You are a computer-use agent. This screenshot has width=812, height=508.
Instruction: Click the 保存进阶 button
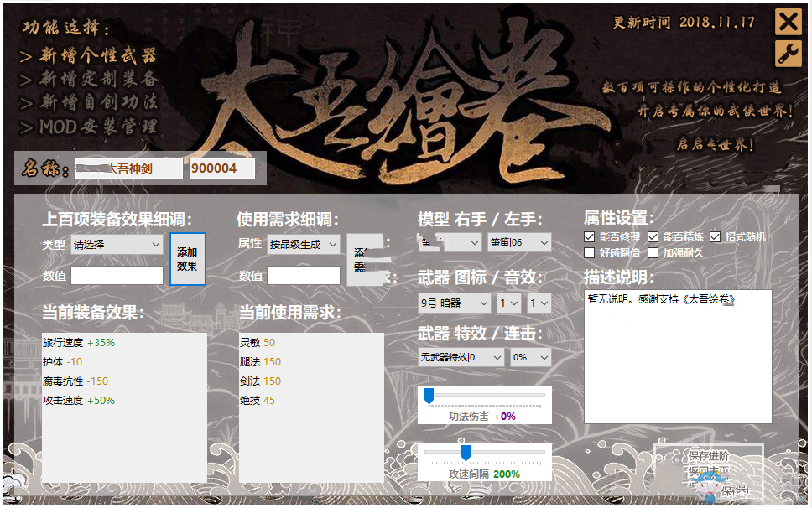[x=708, y=456]
